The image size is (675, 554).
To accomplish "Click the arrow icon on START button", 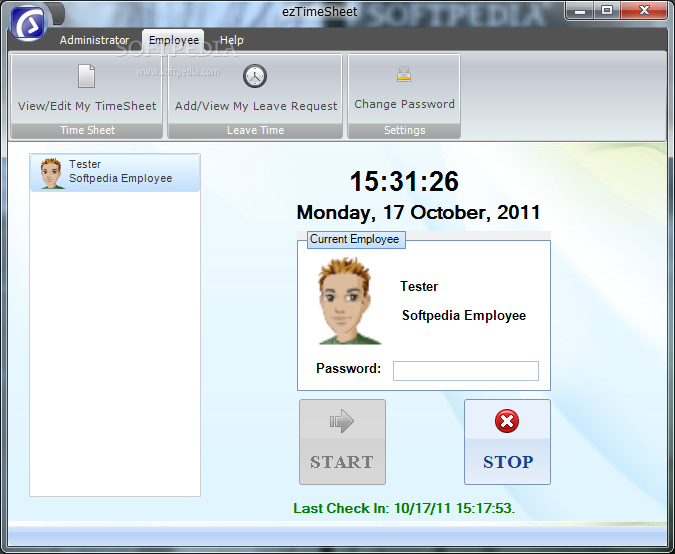I will (342, 421).
